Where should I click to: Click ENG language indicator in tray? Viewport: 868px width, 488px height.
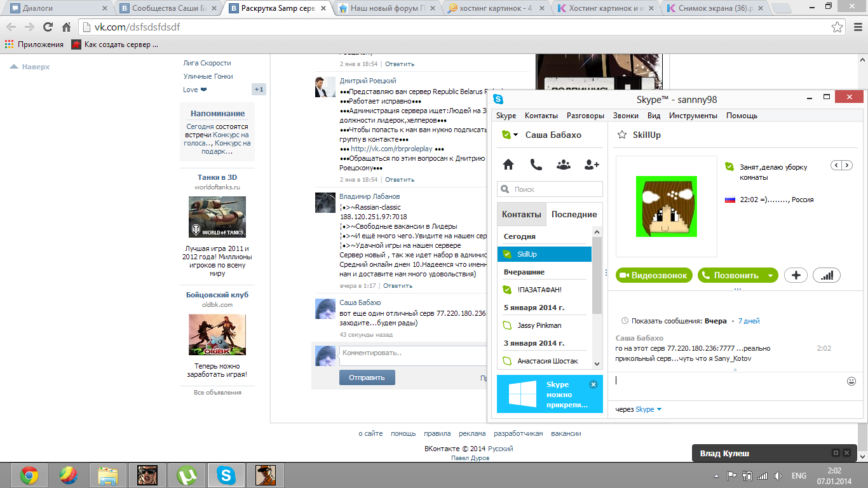(799, 475)
